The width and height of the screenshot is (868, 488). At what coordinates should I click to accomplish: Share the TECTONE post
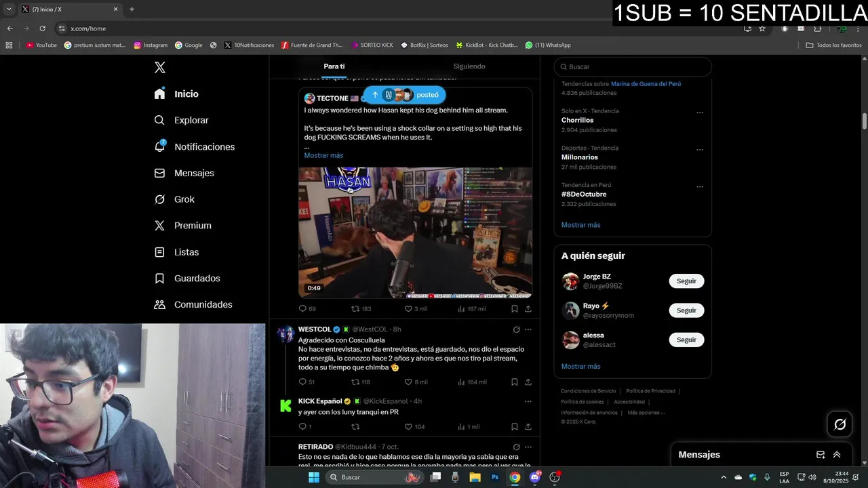[x=528, y=308]
